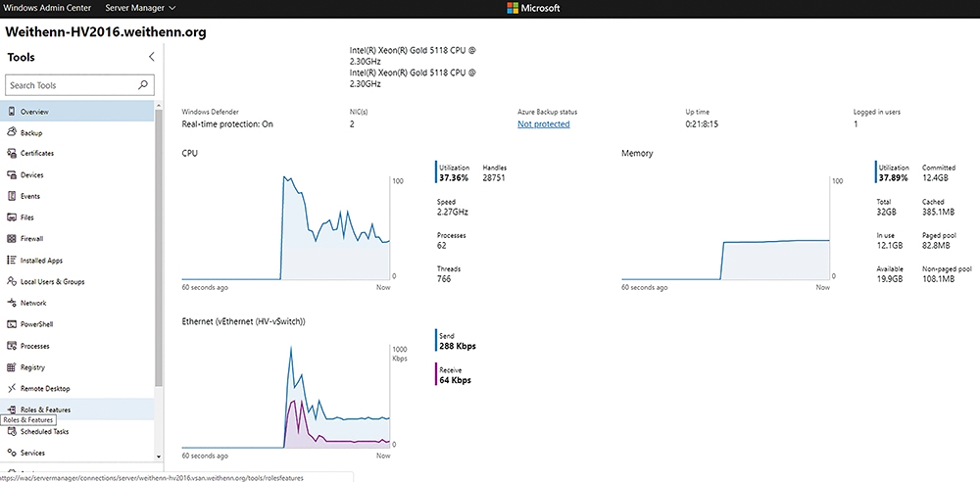
Task: Click the Scheduled Tasks icon
Action: pos(11,431)
